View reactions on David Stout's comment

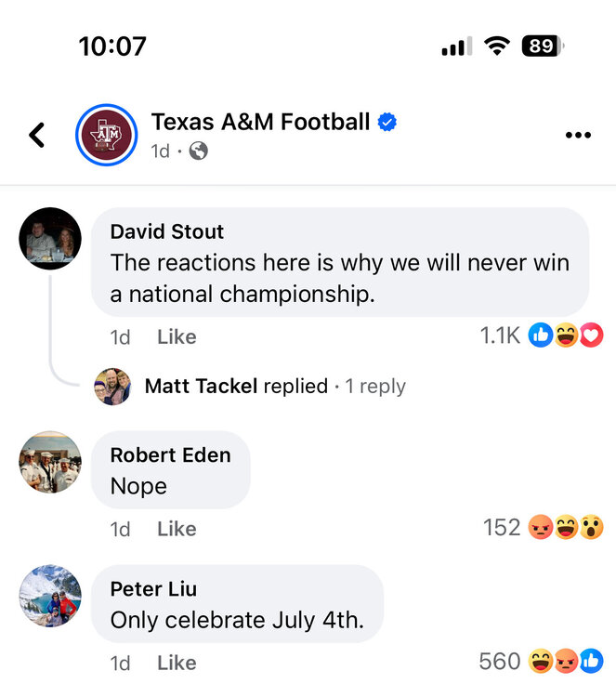(x=566, y=335)
